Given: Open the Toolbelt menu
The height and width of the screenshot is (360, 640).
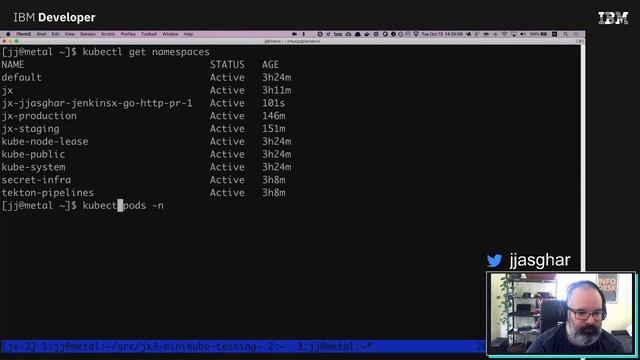Looking at the screenshot, I should (x=149, y=34).
